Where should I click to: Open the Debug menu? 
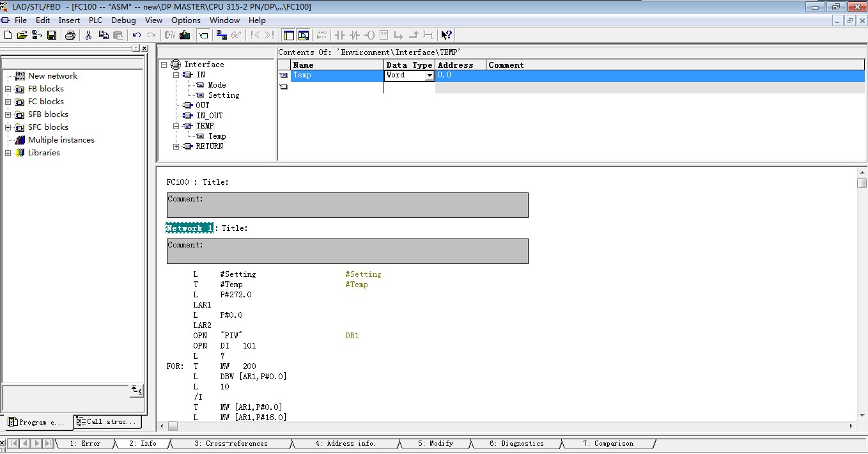[x=123, y=20]
